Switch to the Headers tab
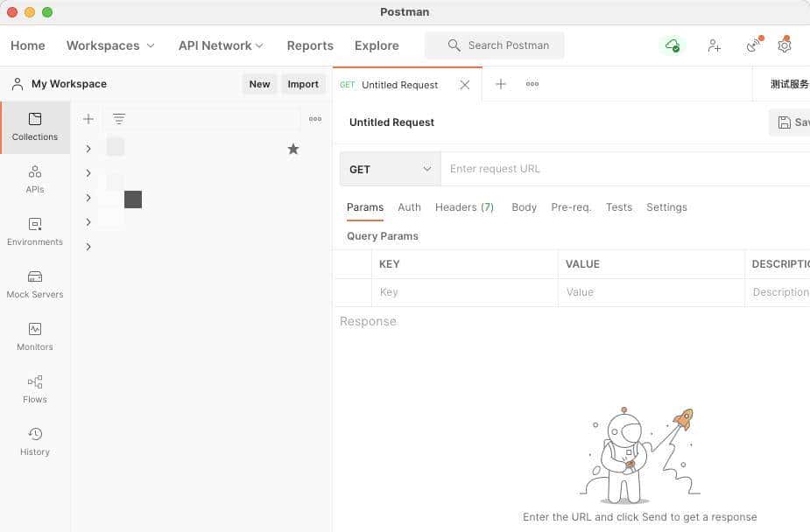 coord(464,207)
